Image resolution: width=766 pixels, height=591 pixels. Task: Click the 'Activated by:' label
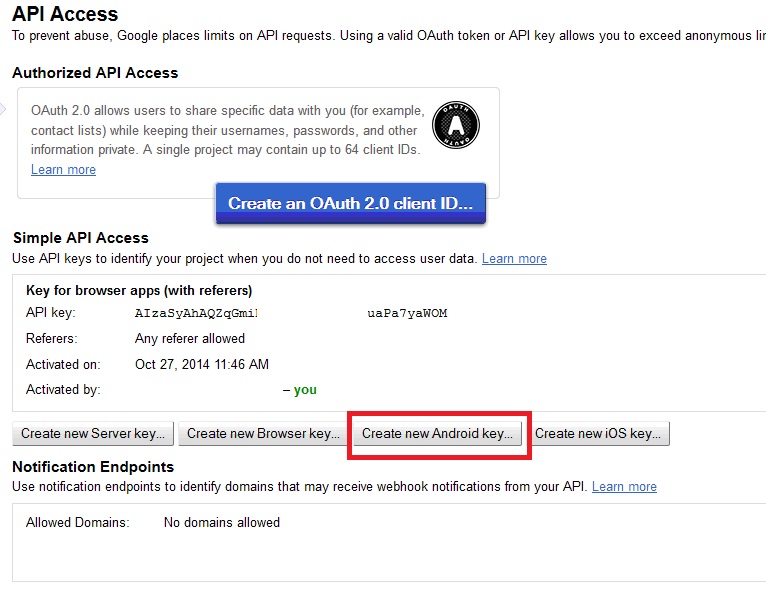(63, 390)
